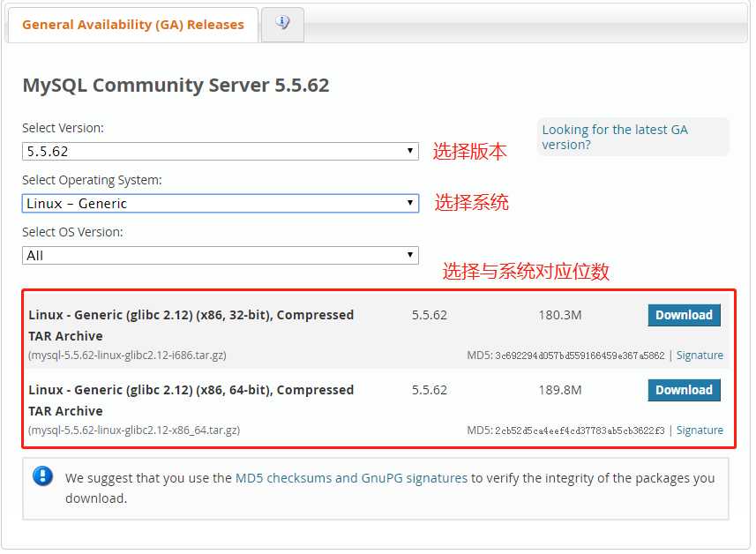The width and height of the screenshot is (756, 554).
Task: Click the Select Version label
Action: pos(64,128)
